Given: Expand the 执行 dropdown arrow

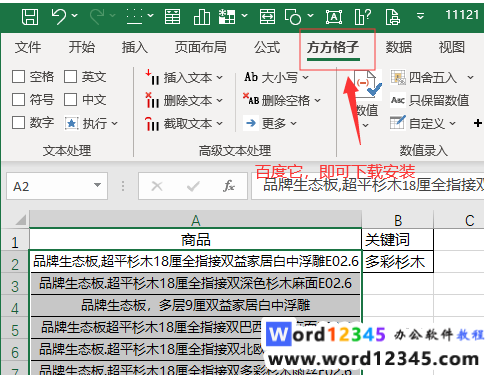Looking at the screenshot, I should [x=114, y=124].
